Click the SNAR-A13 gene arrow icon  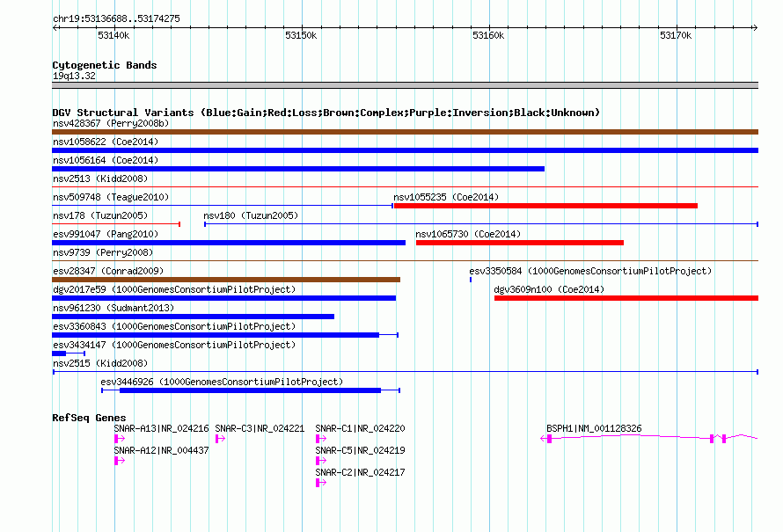tap(120, 439)
